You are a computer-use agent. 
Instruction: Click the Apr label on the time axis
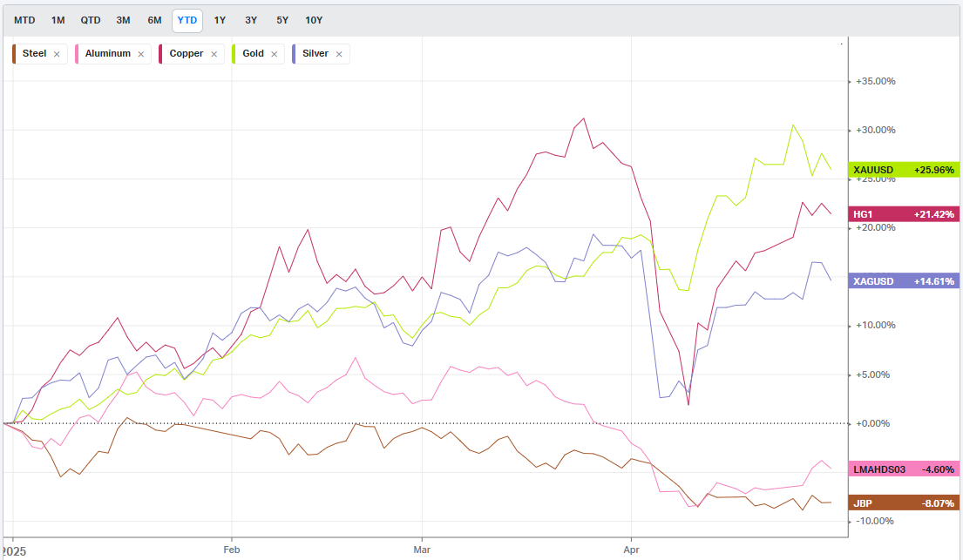click(631, 550)
